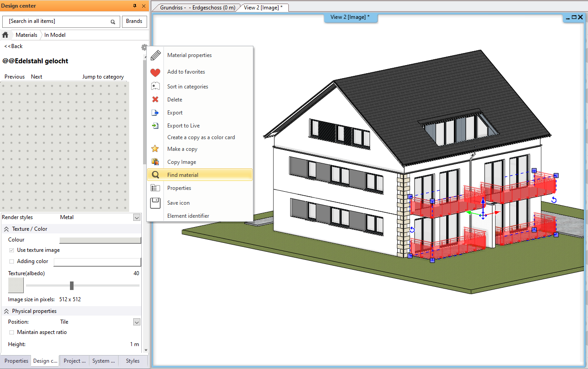Screen dimensions: 588x369
Task: Click the Search in all items field
Action: coord(58,21)
